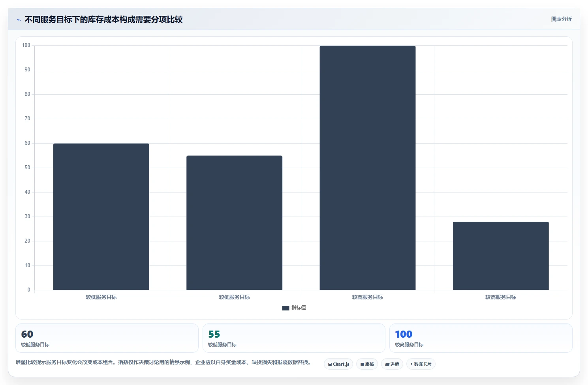Click the chart bar reaching value 60
Screen dimensions: 588x385
point(101,217)
